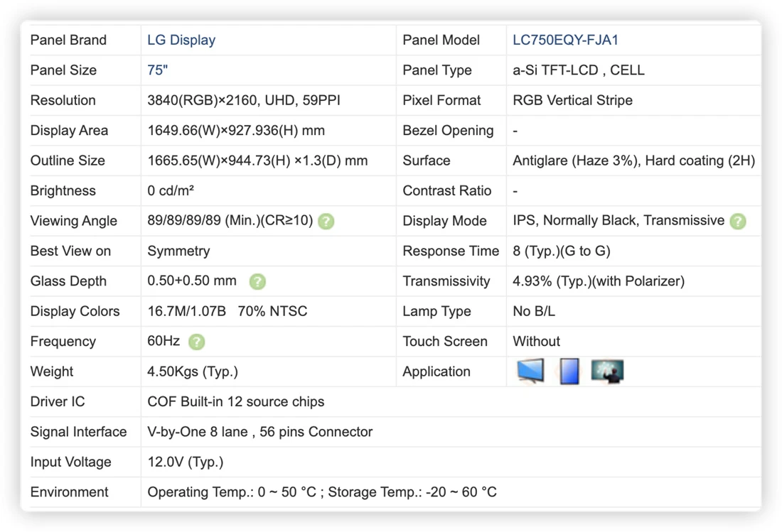Click the Transmissivity row label
The height and width of the screenshot is (532, 782).
(x=446, y=281)
